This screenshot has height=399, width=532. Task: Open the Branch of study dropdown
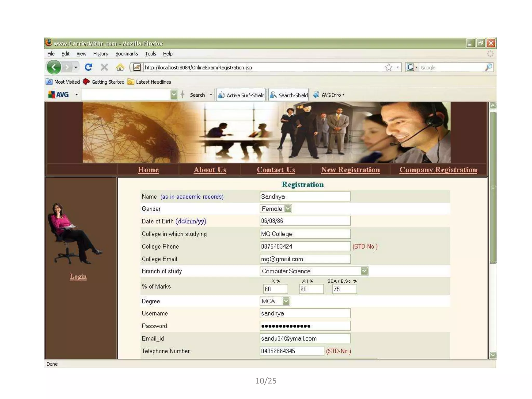[x=364, y=271]
